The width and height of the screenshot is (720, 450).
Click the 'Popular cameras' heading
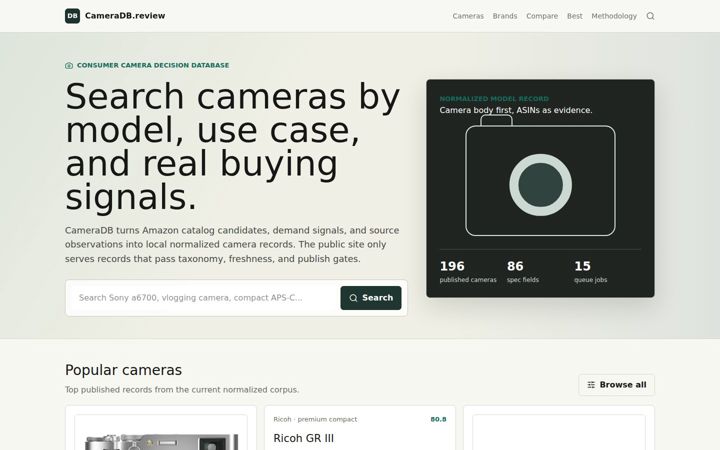124,370
